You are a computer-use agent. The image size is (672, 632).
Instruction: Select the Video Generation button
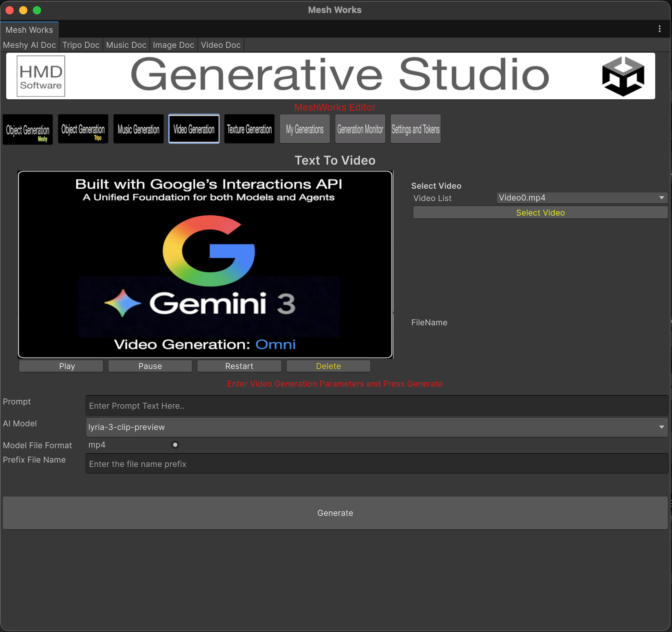click(194, 129)
